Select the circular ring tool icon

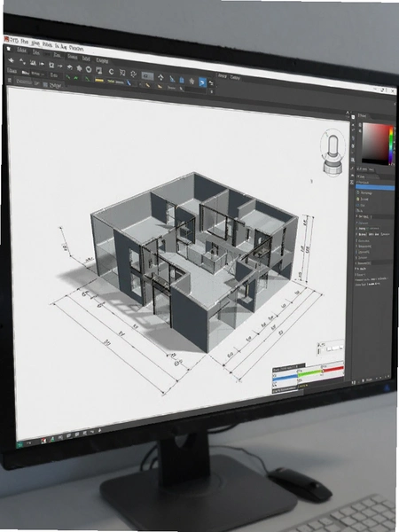coord(89,69)
